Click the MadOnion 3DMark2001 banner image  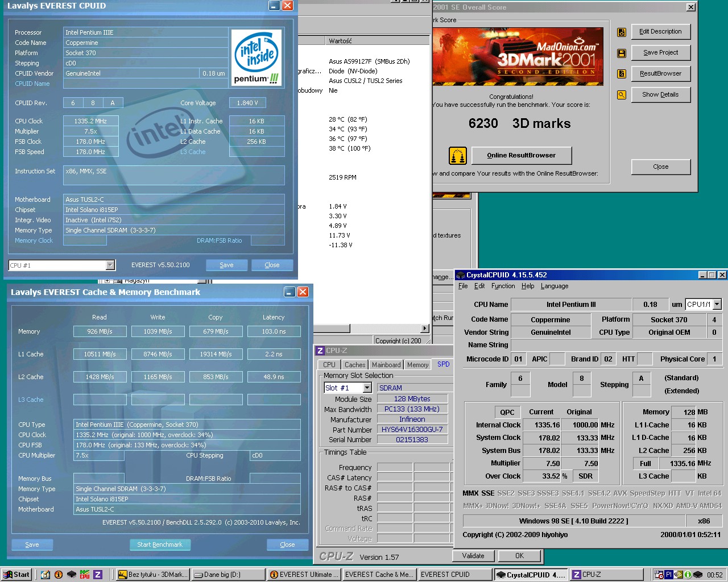(518, 56)
